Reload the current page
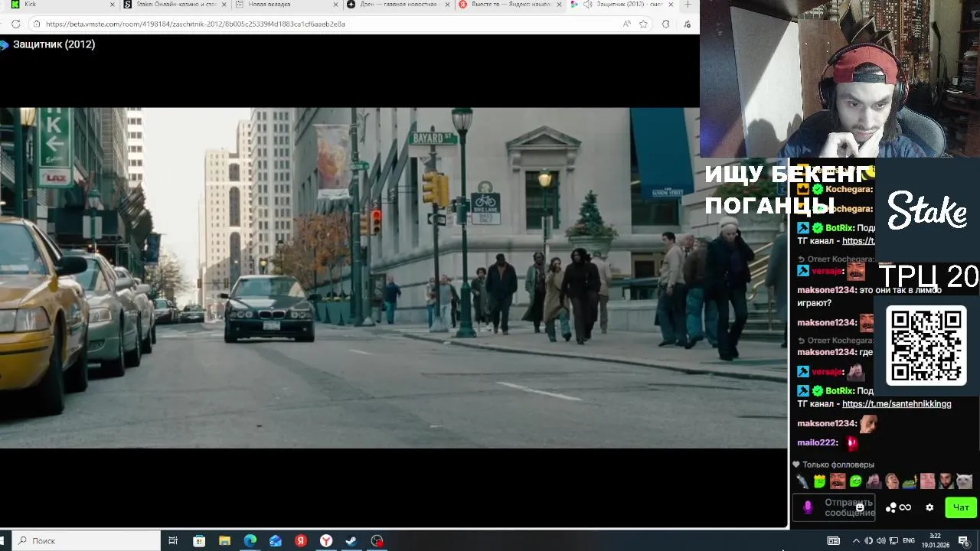The image size is (980, 551). point(15,24)
